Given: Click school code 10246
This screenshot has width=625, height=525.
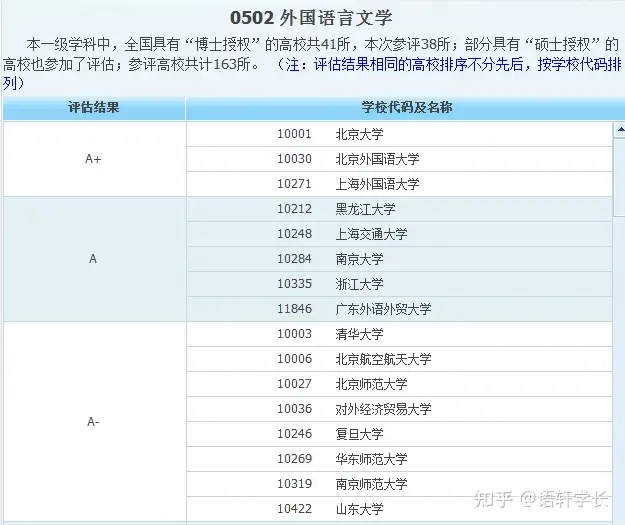Looking at the screenshot, I should tap(294, 434).
